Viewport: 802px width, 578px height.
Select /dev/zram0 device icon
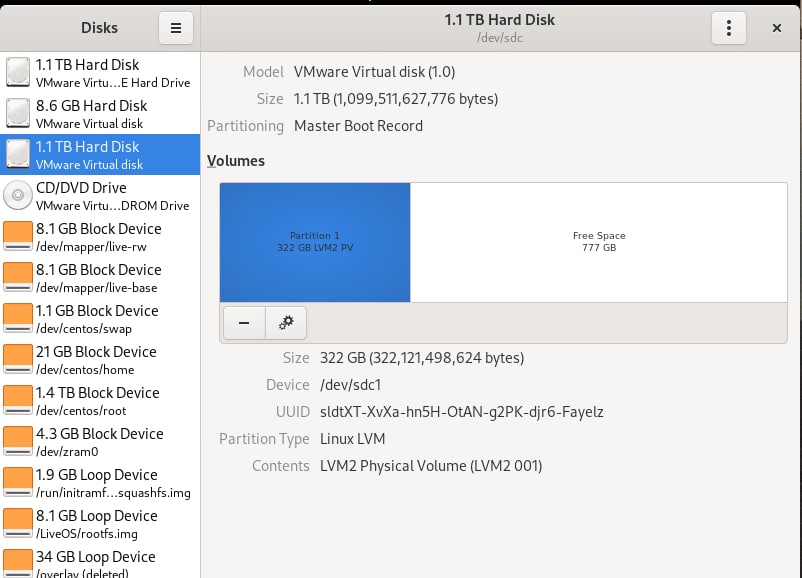[18, 440]
